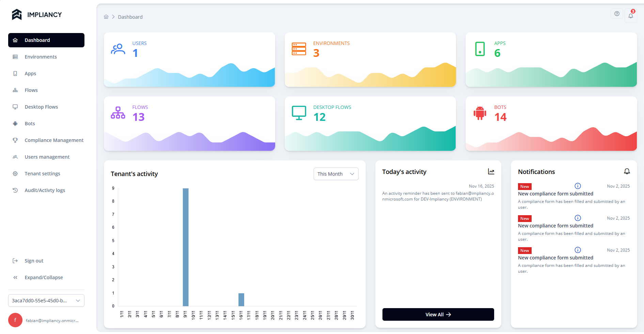Click the Desktop Flows monitor icon on card
Image resolution: width=644 pixels, height=334 pixels.
[x=299, y=113]
